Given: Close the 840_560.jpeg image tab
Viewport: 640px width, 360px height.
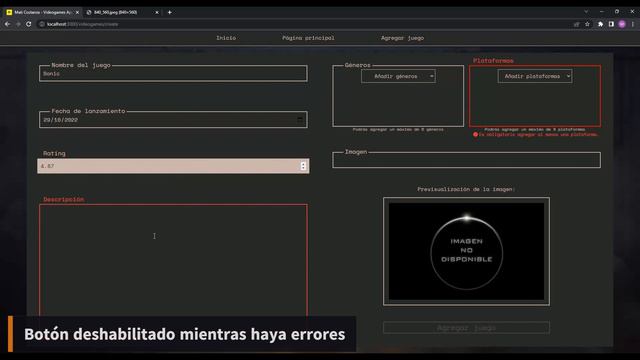Looking at the screenshot, I should 157,12.
